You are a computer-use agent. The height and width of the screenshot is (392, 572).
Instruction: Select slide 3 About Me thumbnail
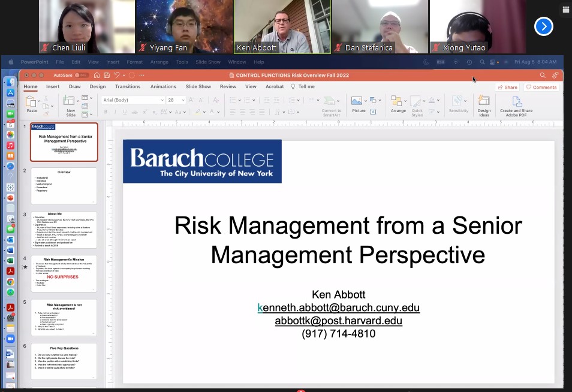64,230
